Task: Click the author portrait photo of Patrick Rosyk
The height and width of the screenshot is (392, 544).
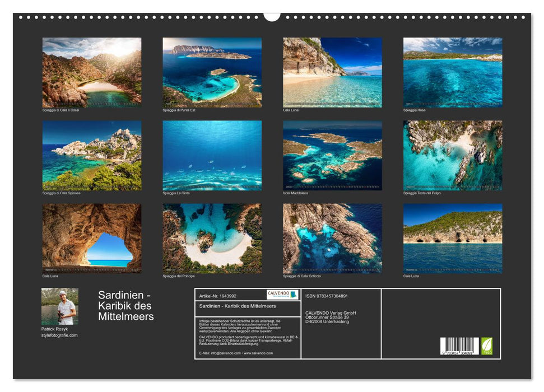Action: click(x=59, y=306)
